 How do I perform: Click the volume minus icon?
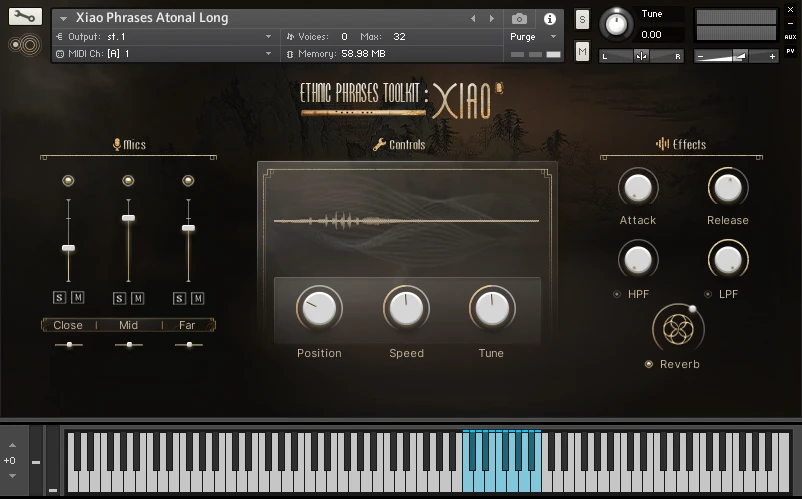click(x=700, y=56)
